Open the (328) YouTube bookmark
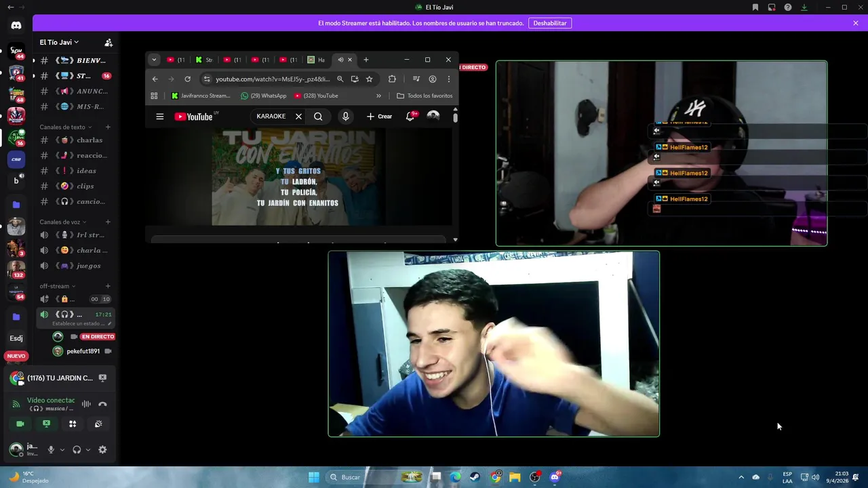This screenshot has width=868, height=488. pos(316,96)
